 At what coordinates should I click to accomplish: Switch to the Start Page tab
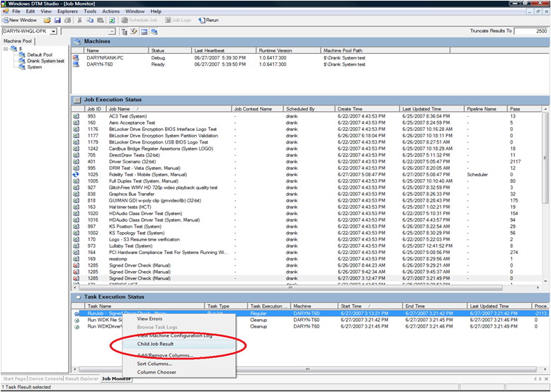pyautogui.click(x=14, y=379)
